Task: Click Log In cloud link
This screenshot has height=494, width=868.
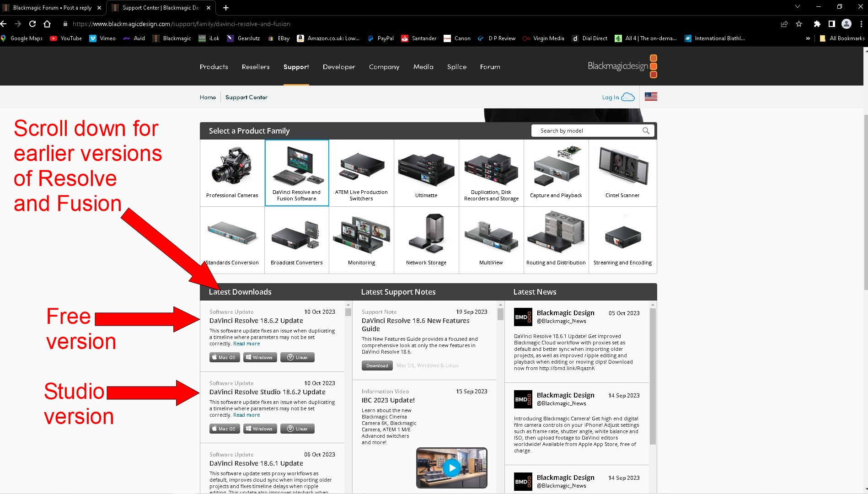Action: pyautogui.click(x=618, y=97)
